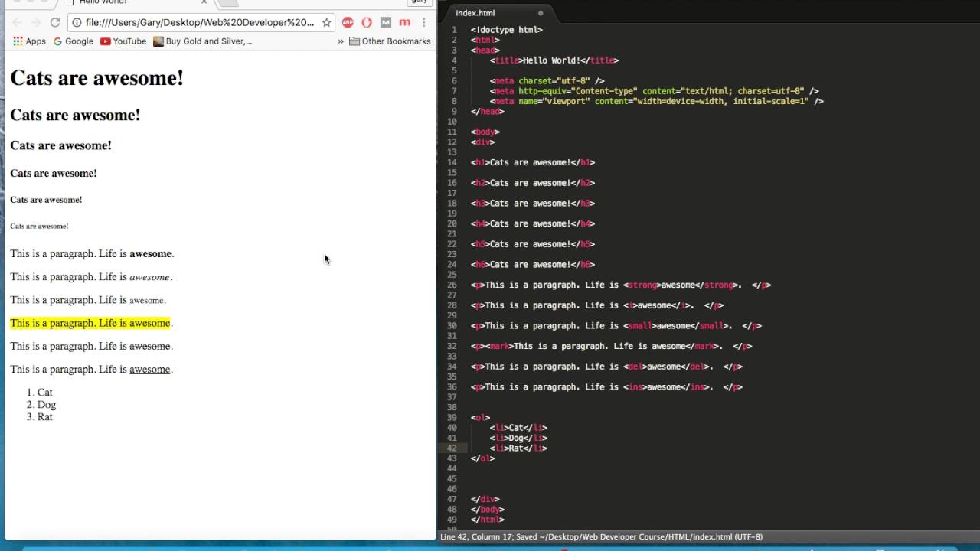Click the list item Dog in browser
Screen dimensions: 980x551
(x=46, y=405)
